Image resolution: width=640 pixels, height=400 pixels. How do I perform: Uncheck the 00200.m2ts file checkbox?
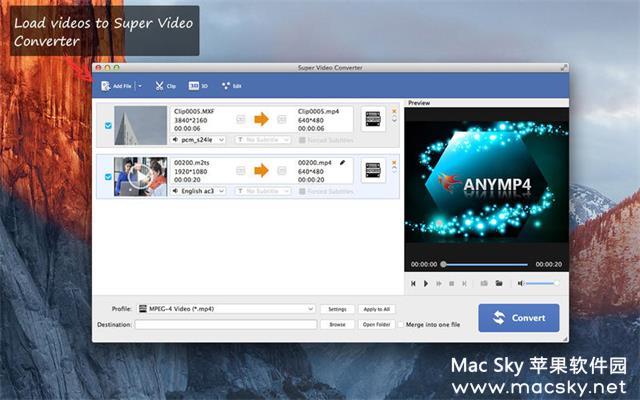pyautogui.click(x=108, y=177)
